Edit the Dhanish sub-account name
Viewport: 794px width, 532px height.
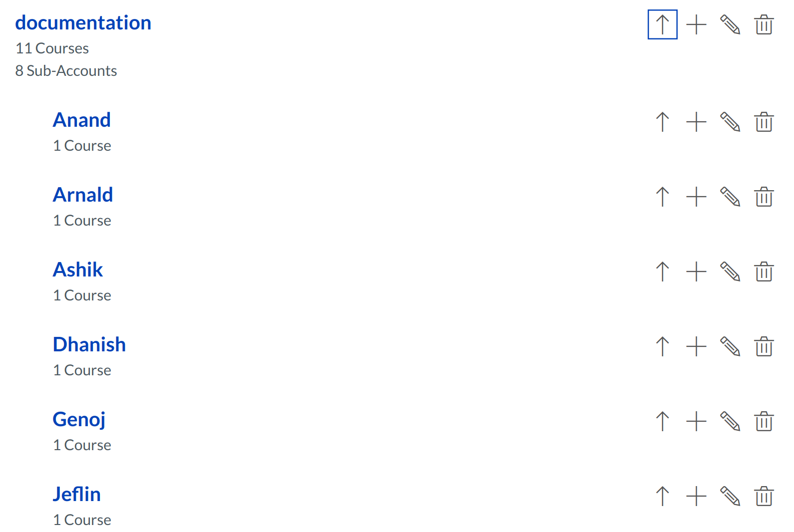(x=730, y=346)
